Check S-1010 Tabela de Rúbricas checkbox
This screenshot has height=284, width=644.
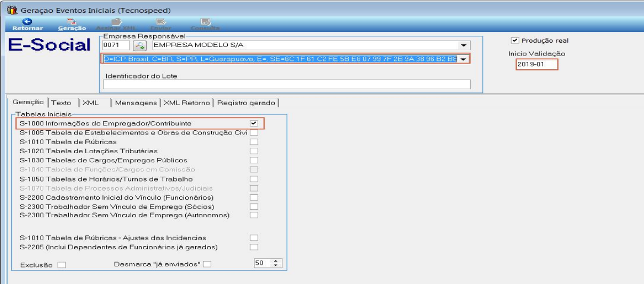[x=254, y=141]
